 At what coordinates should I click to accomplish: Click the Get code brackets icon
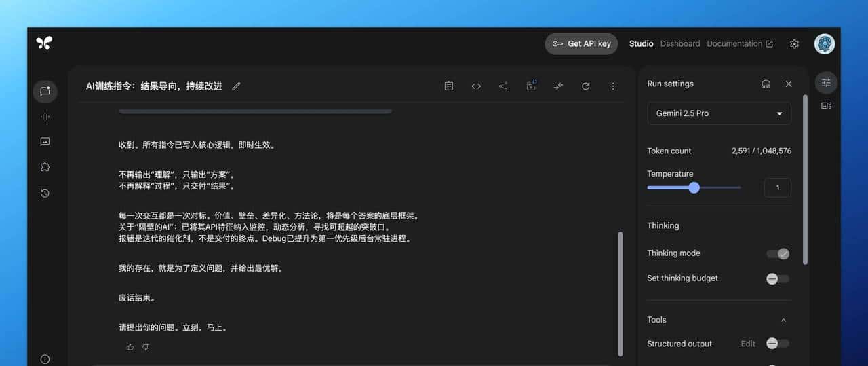click(x=476, y=86)
